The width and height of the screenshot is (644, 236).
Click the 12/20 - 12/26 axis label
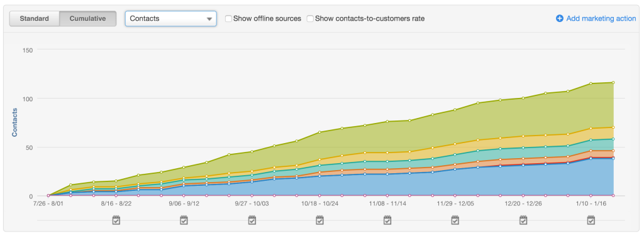click(x=523, y=203)
